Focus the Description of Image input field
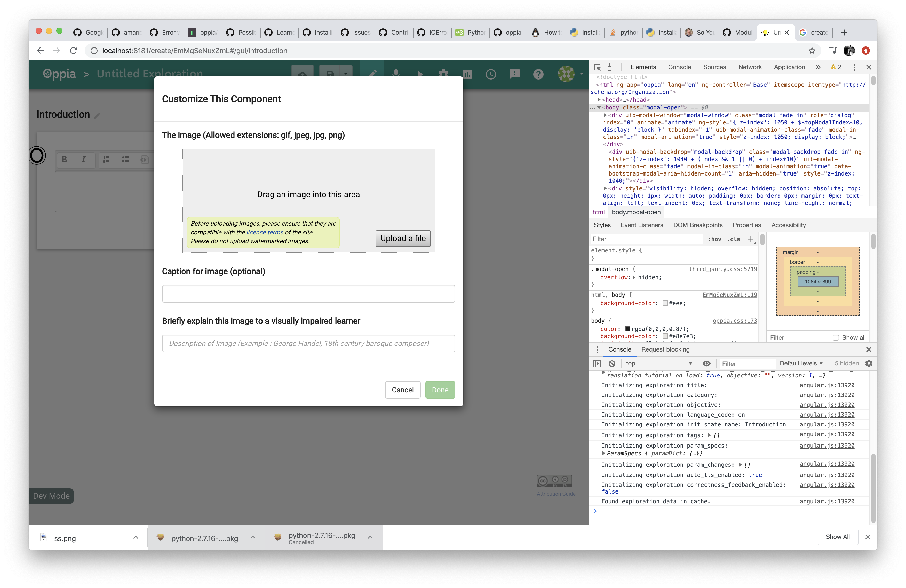 click(x=309, y=343)
